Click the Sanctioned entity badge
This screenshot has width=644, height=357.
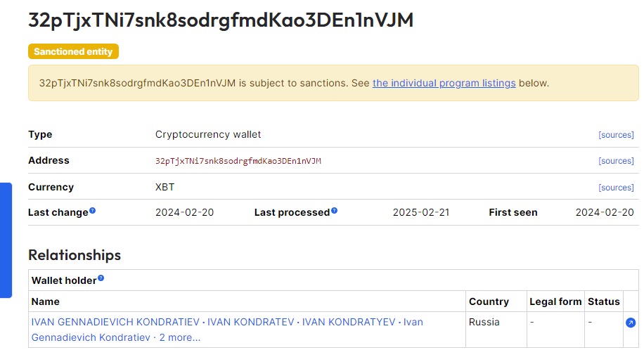point(74,51)
